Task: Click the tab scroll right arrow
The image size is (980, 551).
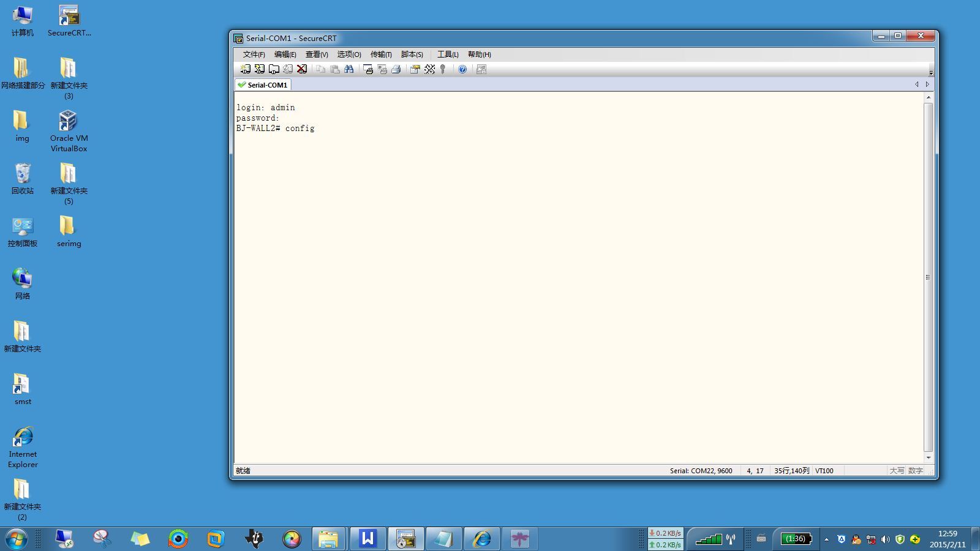Action: point(927,84)
